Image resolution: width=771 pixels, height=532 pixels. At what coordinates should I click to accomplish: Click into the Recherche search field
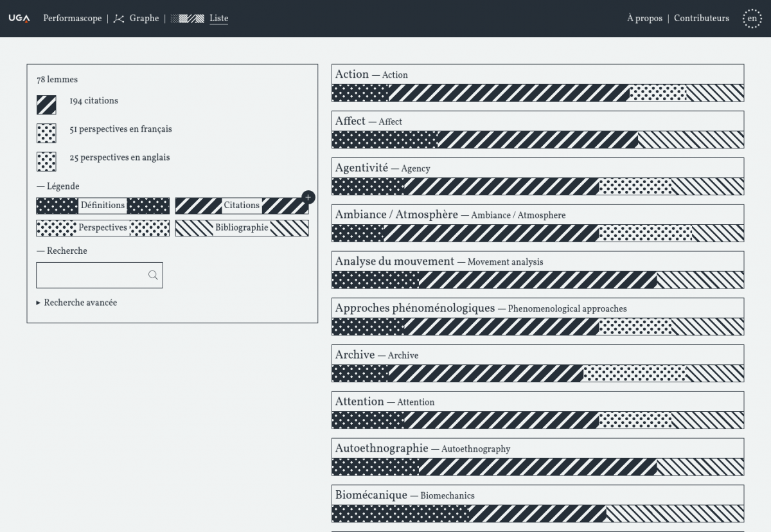(91, 275)
